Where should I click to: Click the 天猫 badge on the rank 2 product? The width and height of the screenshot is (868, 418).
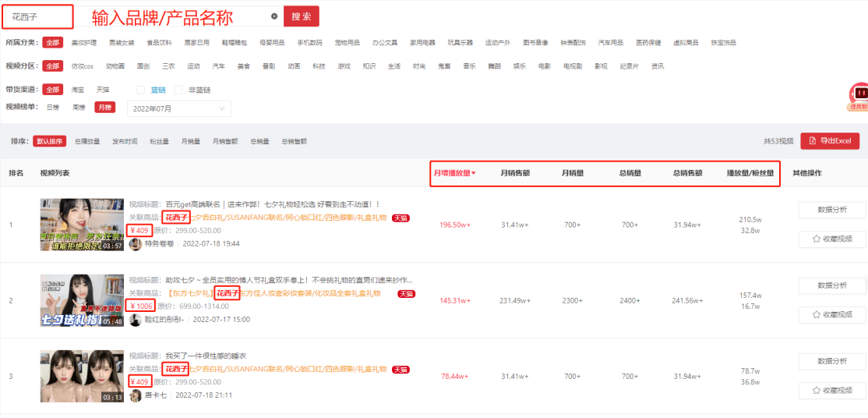point(407,293)
